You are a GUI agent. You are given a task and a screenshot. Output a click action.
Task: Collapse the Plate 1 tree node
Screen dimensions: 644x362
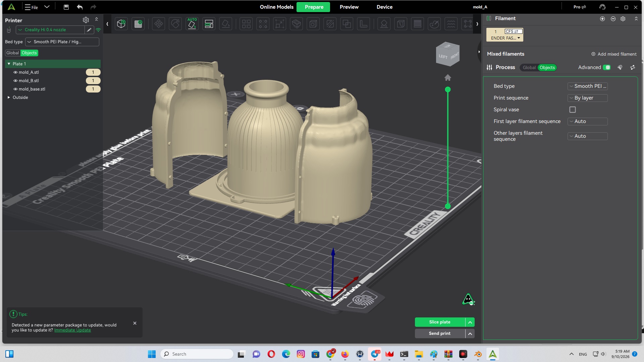(x=9, y=64)
